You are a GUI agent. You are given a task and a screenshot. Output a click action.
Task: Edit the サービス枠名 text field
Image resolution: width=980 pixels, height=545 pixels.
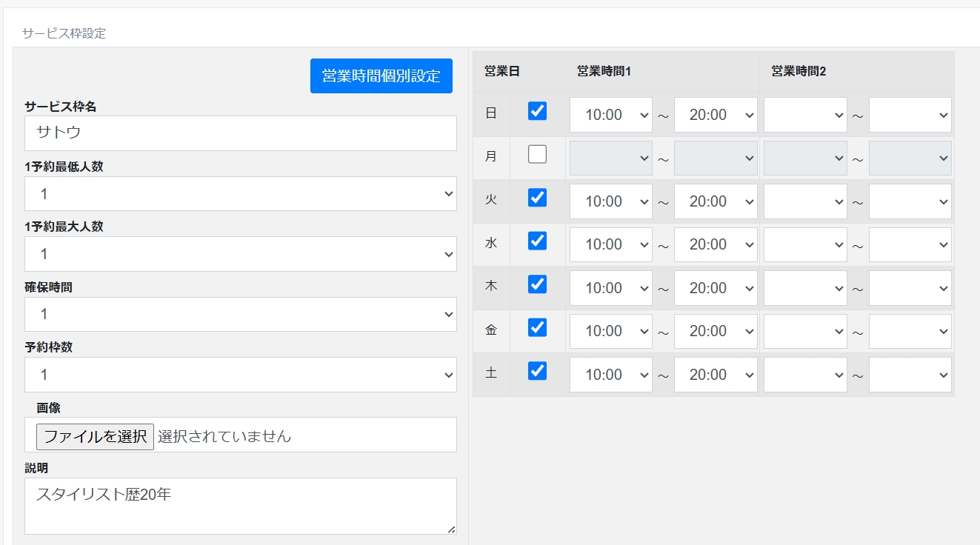240,133
